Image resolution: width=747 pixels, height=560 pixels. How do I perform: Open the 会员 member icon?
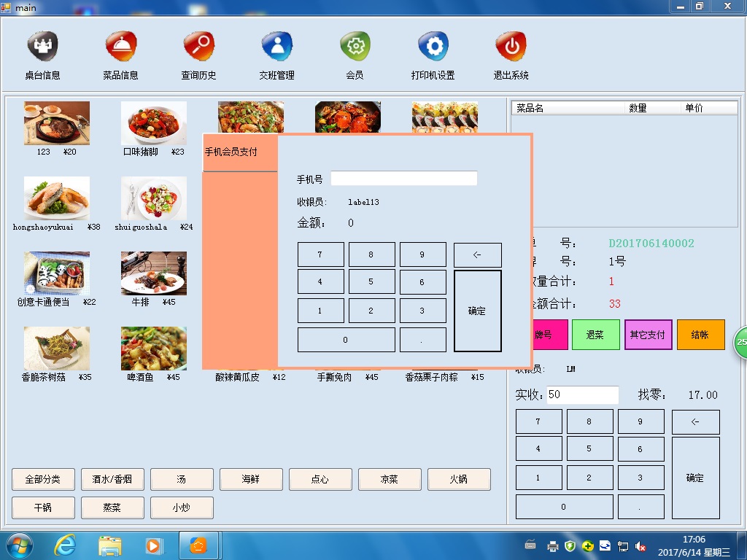click(355, 47)
